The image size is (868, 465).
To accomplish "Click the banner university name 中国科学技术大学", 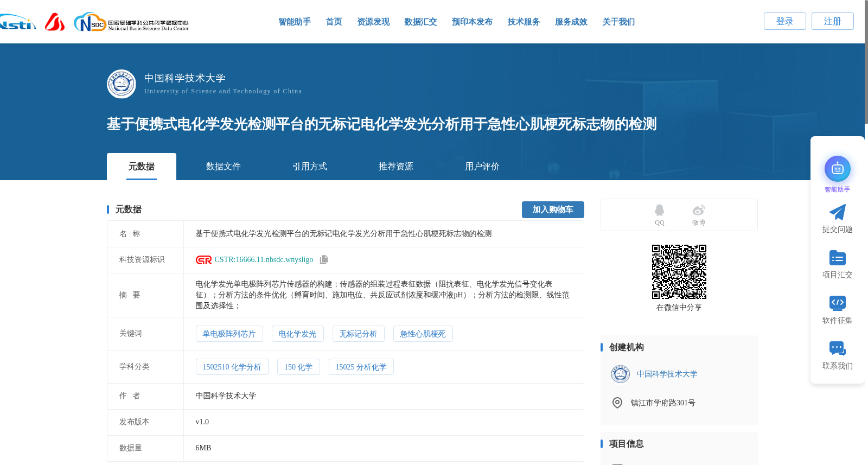I will (185, 78).
